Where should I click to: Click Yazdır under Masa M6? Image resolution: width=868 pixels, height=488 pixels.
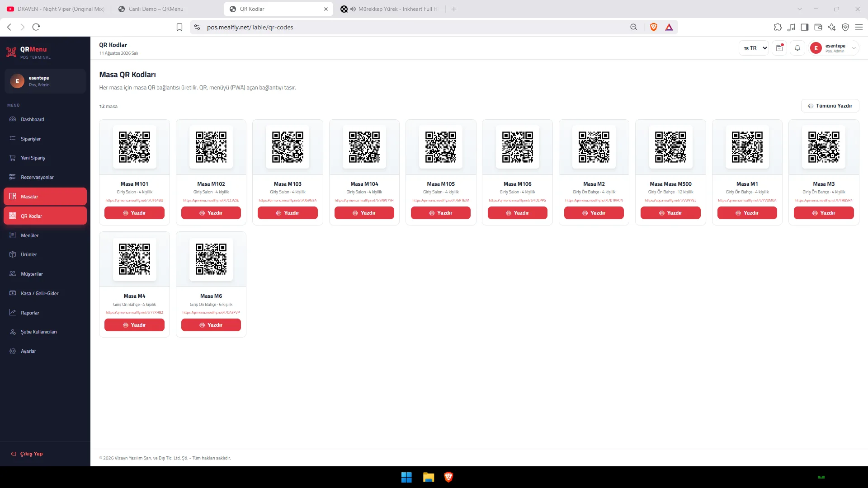click(x=211, y=325)
